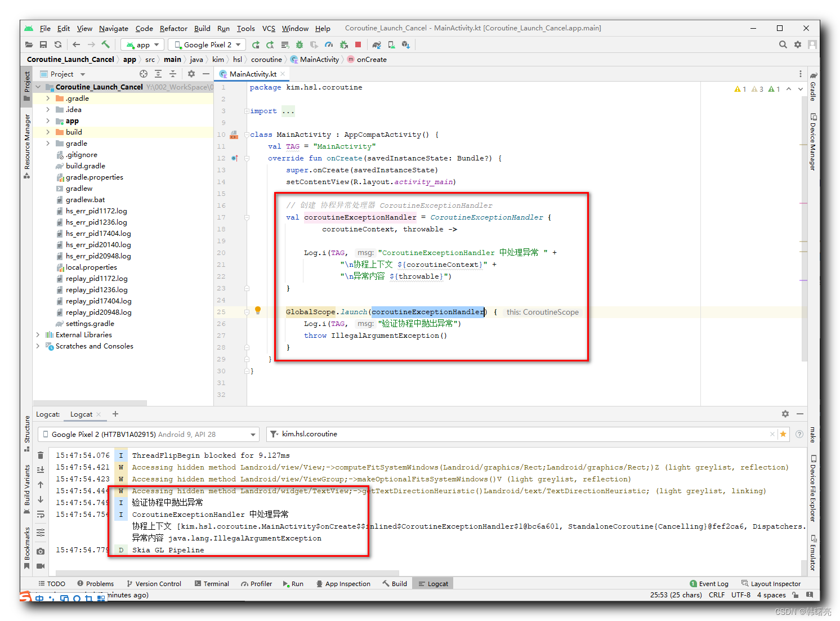Debug the app using the bug icon

tap(300, 44)
